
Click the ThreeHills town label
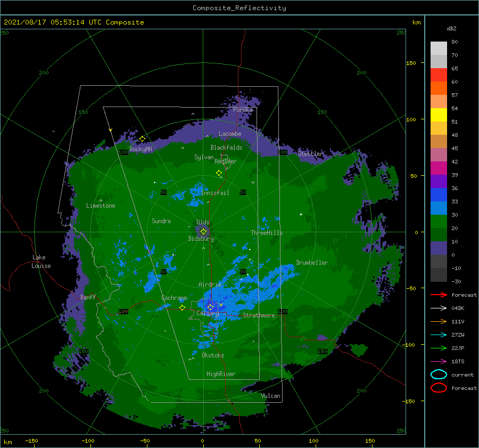coord(267,233)
